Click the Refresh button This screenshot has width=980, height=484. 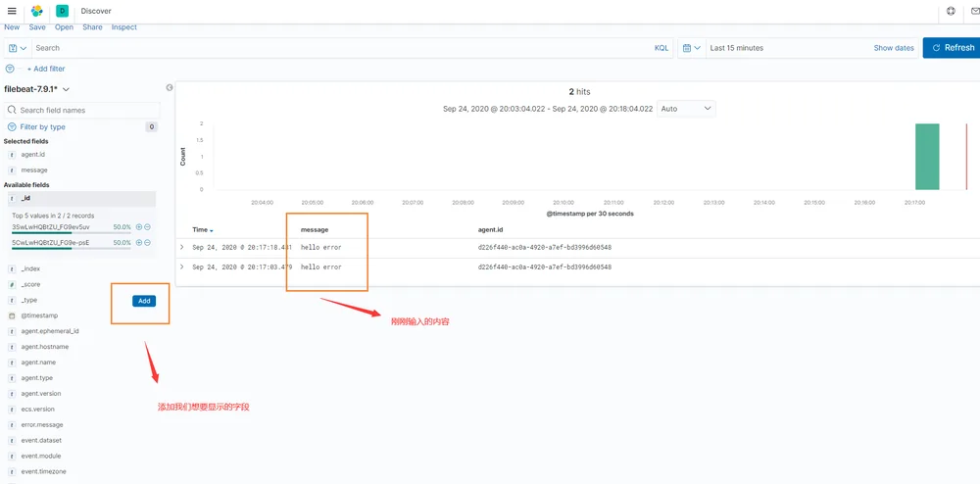point(952,48)
